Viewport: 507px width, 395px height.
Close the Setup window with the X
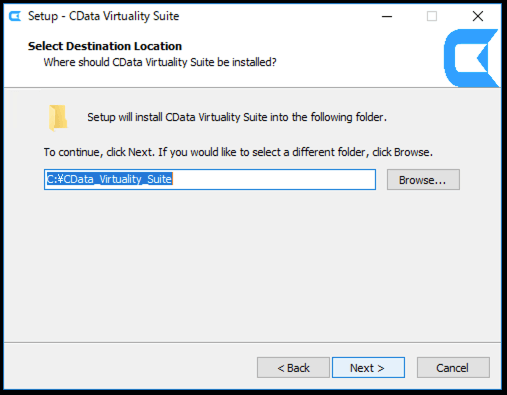[478, 16]
